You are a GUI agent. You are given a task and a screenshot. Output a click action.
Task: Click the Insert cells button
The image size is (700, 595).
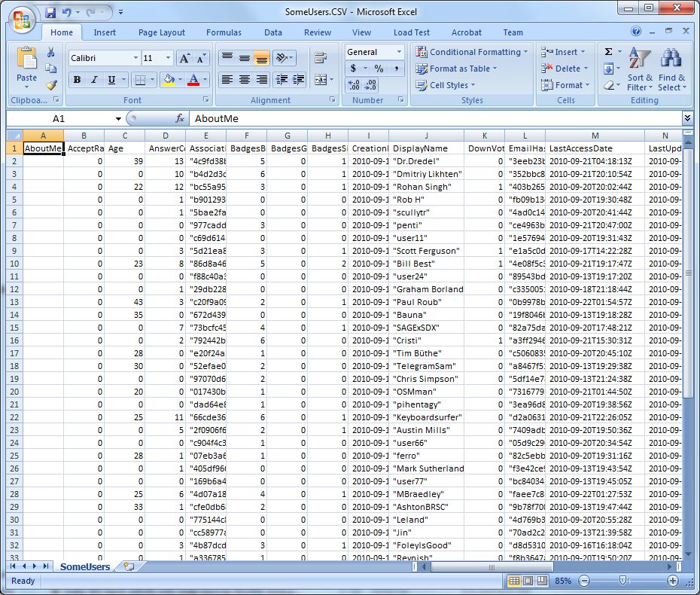coord(563,52)
